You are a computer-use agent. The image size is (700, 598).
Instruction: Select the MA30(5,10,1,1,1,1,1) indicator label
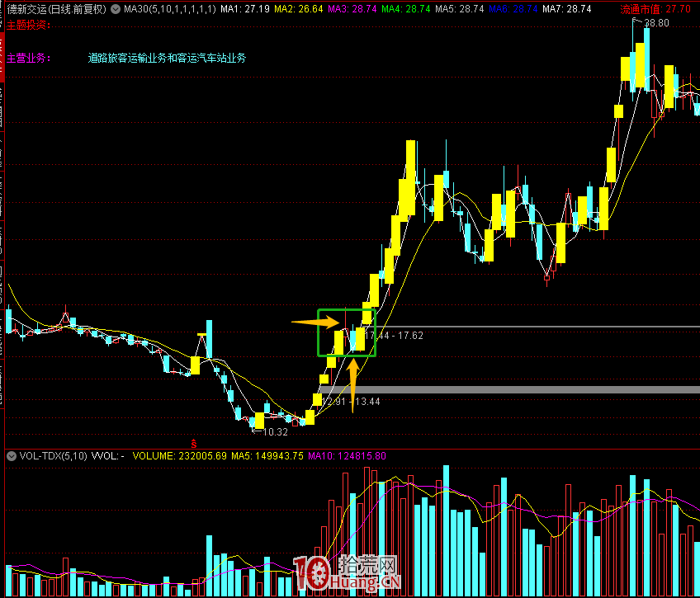170,9
